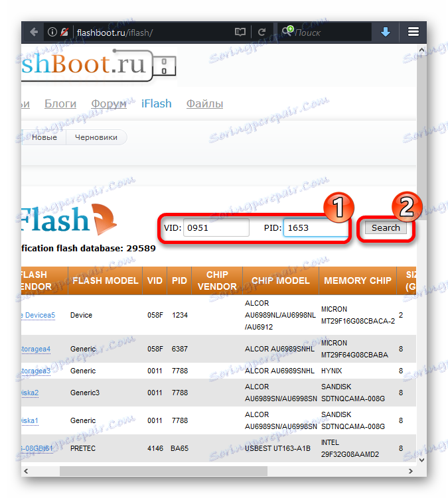Screen dimensions: 448x498
Task: Open the Devicea5 link
Action: (x=38, y=315)
